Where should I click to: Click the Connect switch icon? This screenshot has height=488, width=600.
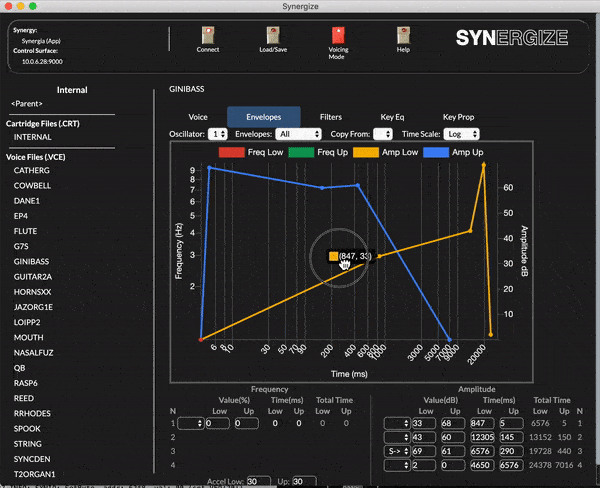(x=208, y=35)
